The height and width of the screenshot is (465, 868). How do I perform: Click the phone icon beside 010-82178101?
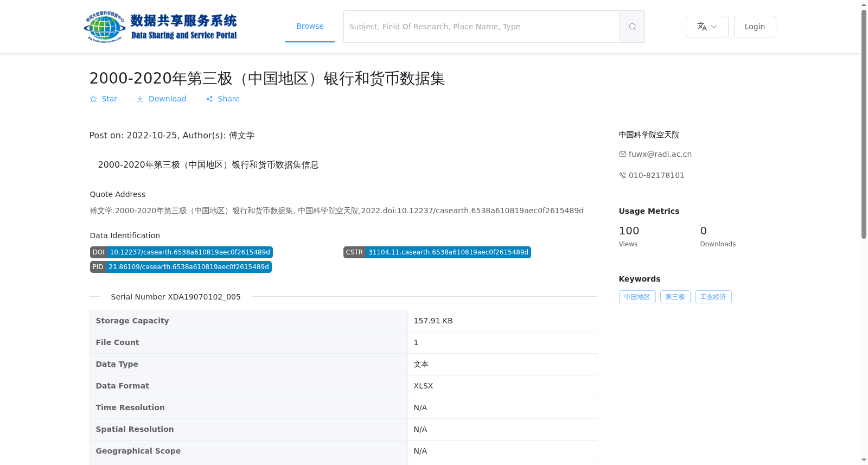(x=623, y=175)
